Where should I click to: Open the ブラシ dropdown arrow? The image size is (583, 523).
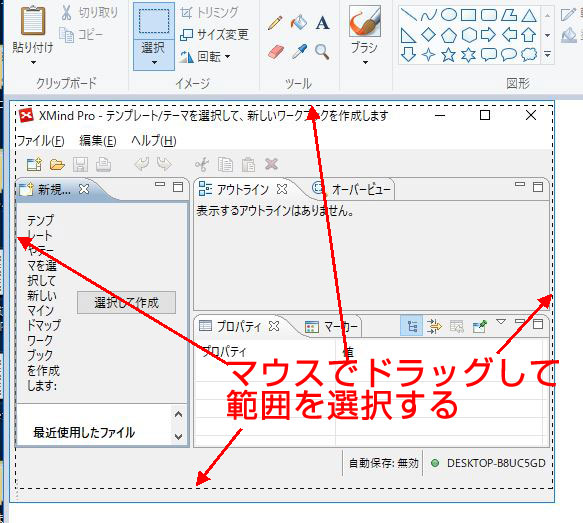365,62
